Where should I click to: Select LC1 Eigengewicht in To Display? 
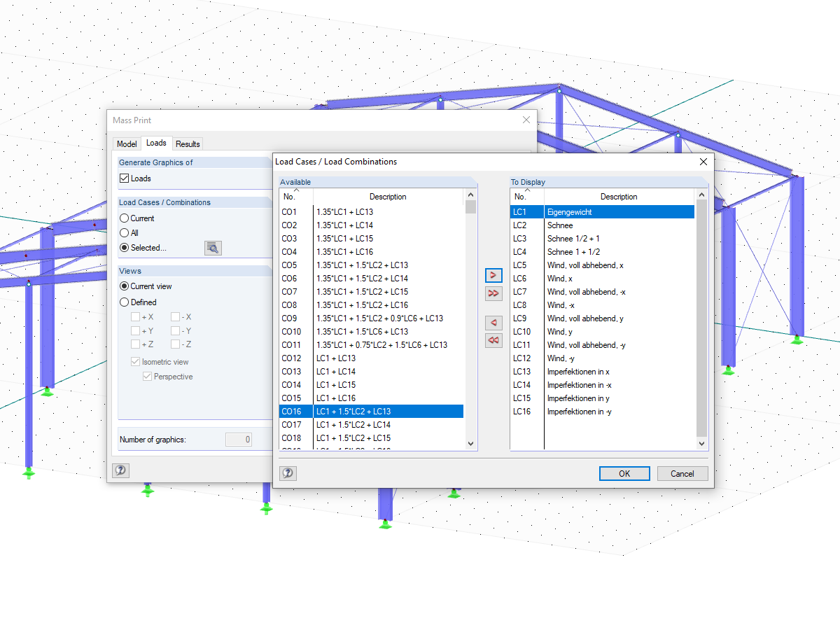[x=602, y=212]
